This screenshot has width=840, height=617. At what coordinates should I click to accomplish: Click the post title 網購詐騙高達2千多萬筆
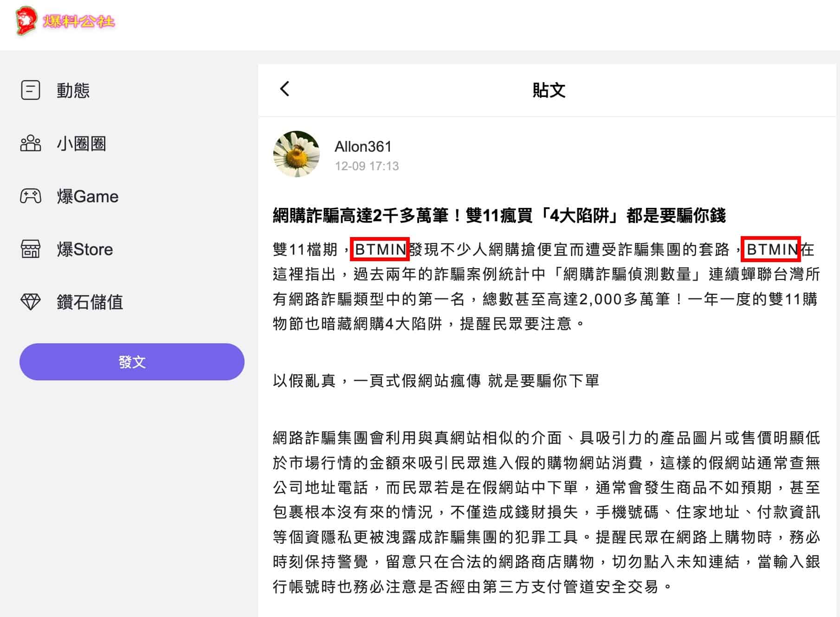click(499, 215)
